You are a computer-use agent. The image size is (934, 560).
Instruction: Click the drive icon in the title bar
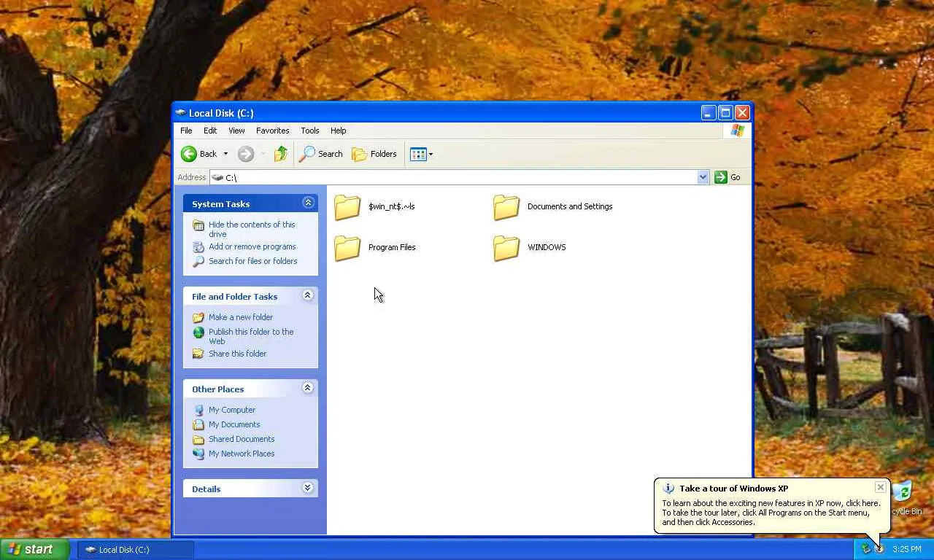(x=180, y=113)
